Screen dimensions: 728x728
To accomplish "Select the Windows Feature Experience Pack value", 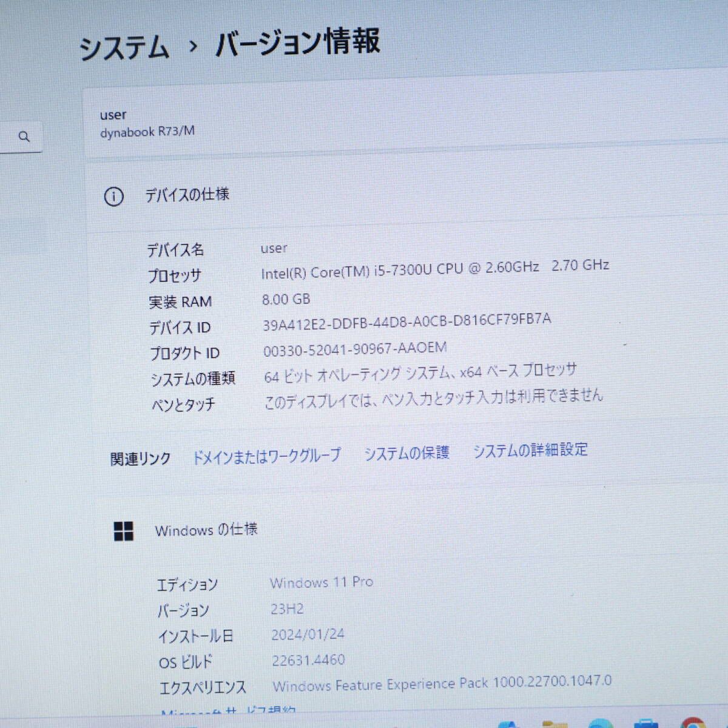I will coord(442,683).
